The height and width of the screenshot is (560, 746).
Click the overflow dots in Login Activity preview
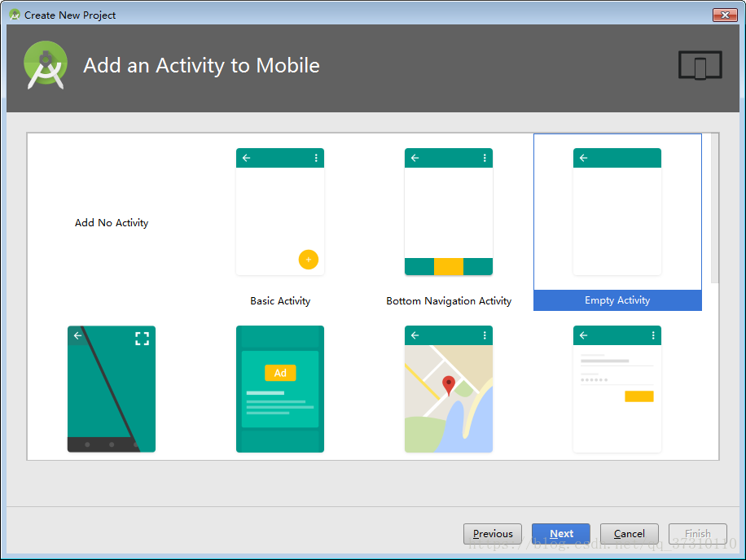click(653, 335)
